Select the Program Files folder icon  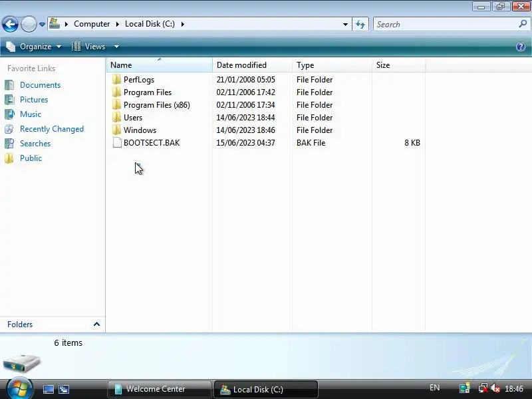pos(116,92)
